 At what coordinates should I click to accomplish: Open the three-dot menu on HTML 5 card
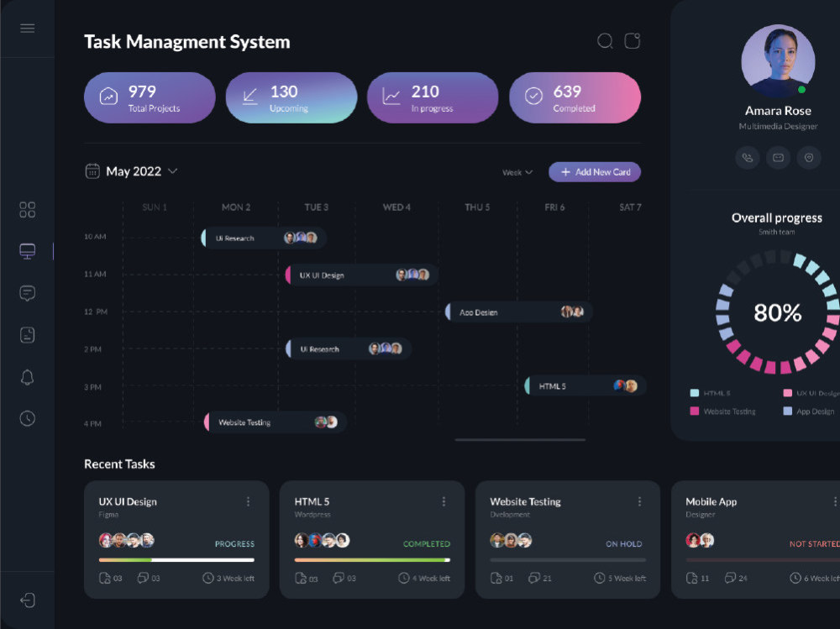444,501
